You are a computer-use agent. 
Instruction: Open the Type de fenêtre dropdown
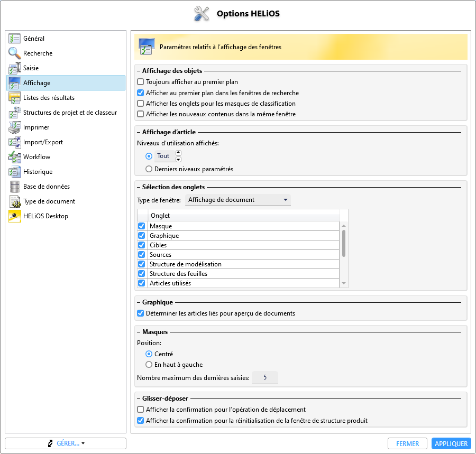pyautogui.click(x=238, y=200)
